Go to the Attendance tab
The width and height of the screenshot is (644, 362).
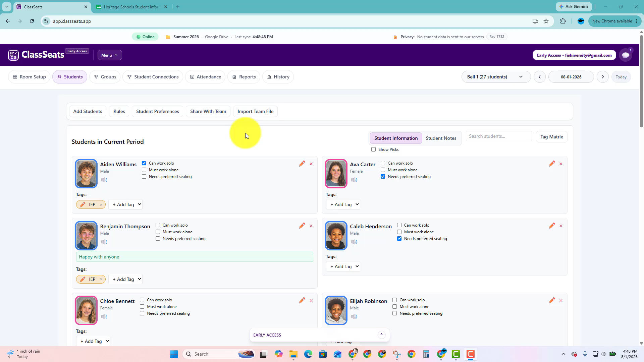205,77
